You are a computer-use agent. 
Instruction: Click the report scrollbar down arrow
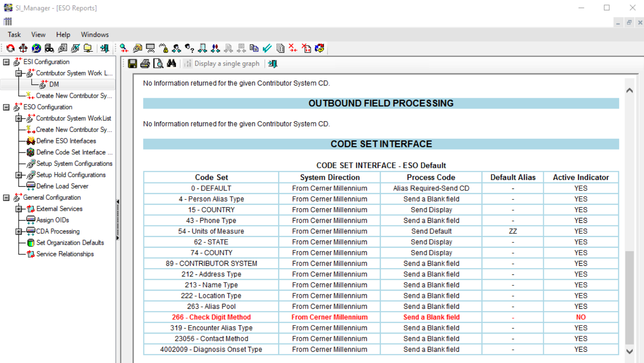coord(630,351)
